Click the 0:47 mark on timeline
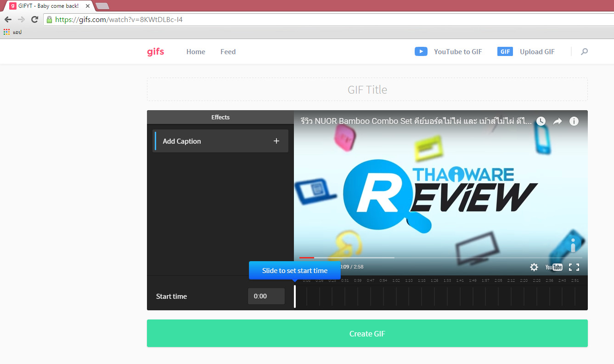Image resolution: width=614 pixels, height=364 pixels. (x=370, y=280)
